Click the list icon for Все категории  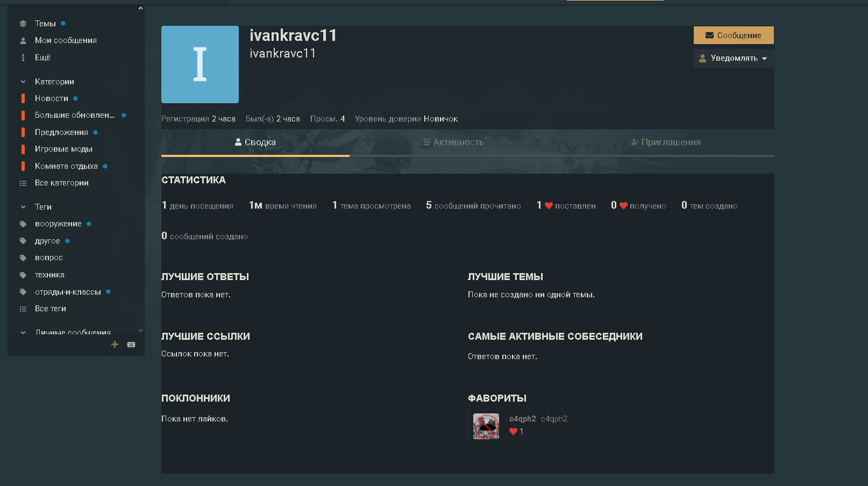[23, 183]
